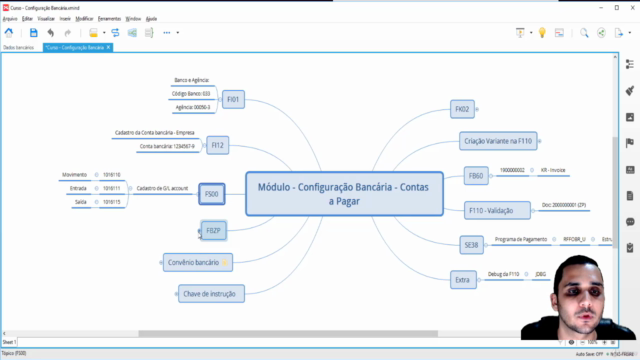640x360 pixels.
Task: Zoom in with the plus button
Action: pyautogui.click(x=604, y=342)
